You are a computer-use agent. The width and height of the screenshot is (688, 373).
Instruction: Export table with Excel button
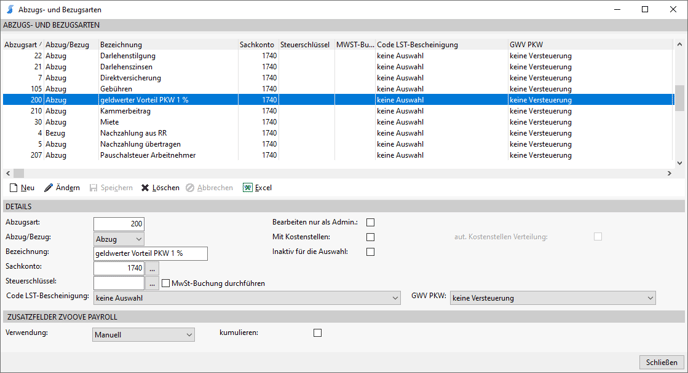tap(257, 188)
